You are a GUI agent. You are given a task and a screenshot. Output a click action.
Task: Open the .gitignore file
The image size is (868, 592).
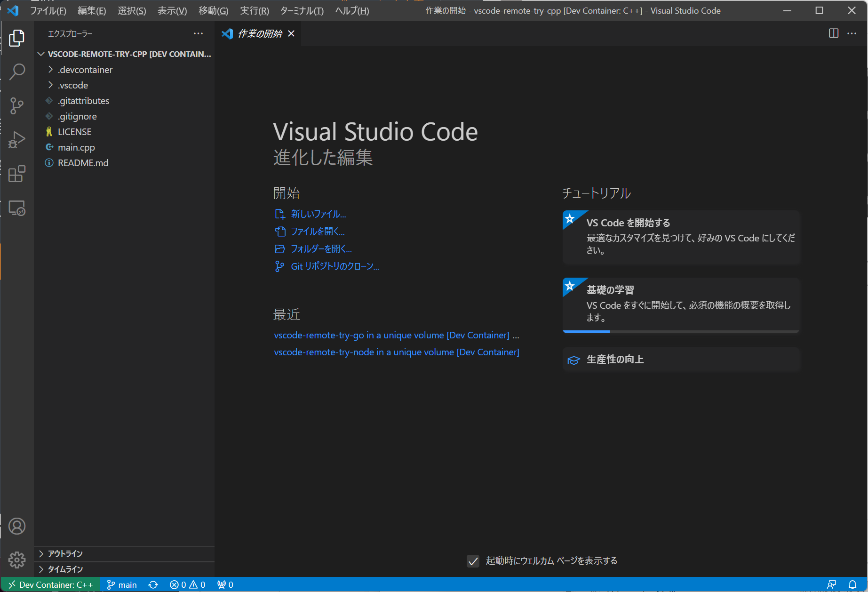pyautogui.click(x=124, y=116)
